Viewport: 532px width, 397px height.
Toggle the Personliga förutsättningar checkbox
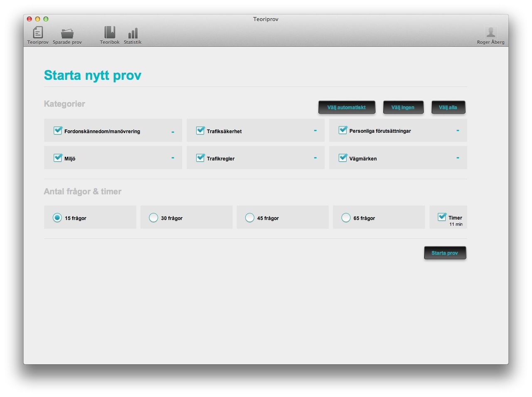point(343,130)
